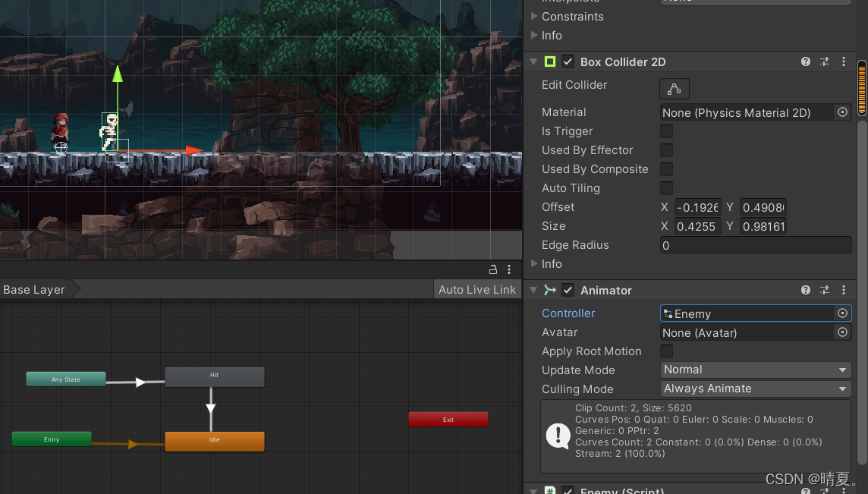868x494 pixels.
Task: Select the Any State node
Action: coord(66,379)
